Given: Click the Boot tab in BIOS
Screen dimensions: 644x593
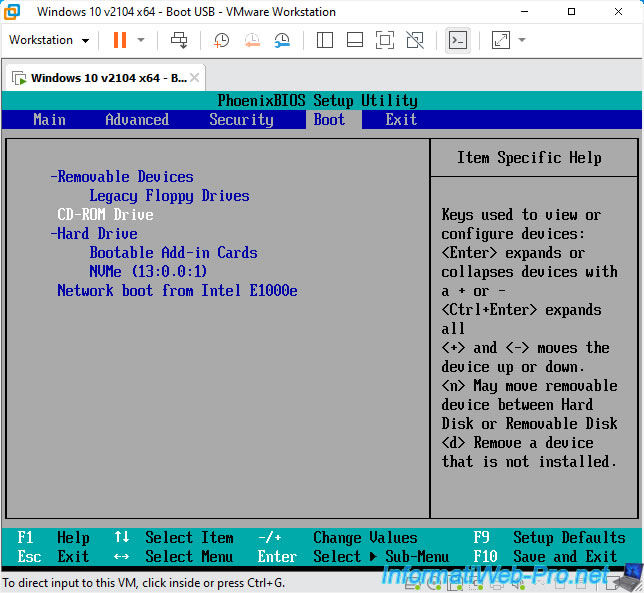Looking at the screenshot, I should (x=329, y=119).
